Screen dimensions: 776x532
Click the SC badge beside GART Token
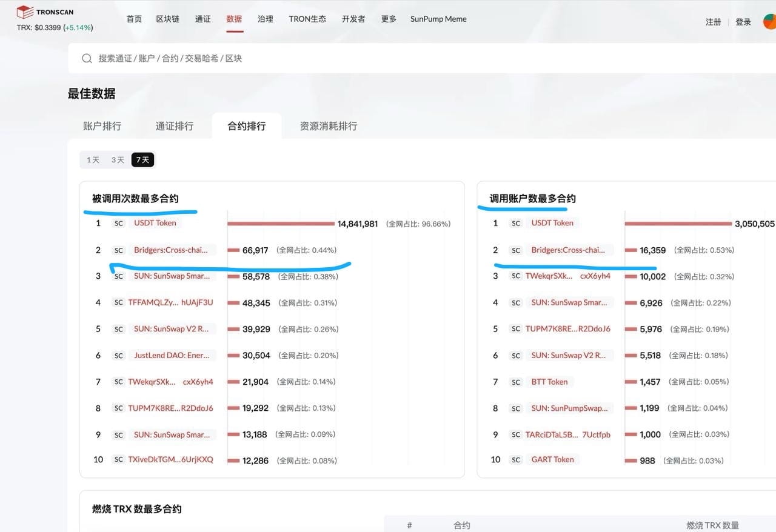[516, 460]
